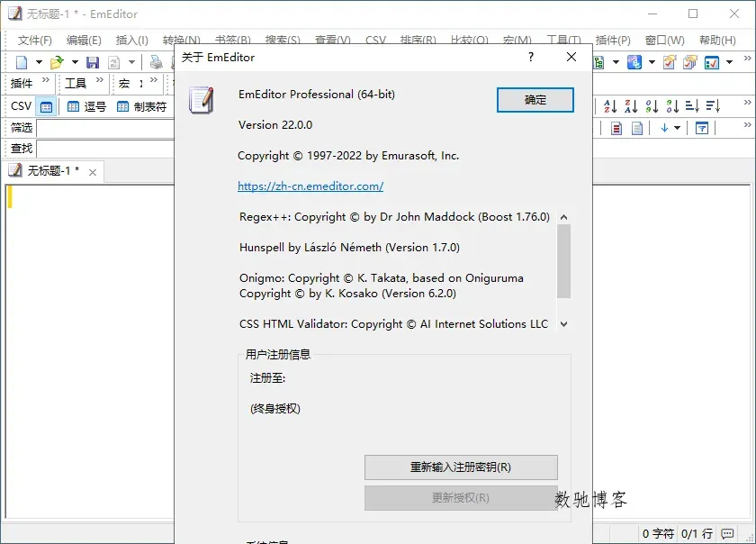756x544 pixels.
Task: Click the blue ABC language icon
Action: tap(634, 62)
